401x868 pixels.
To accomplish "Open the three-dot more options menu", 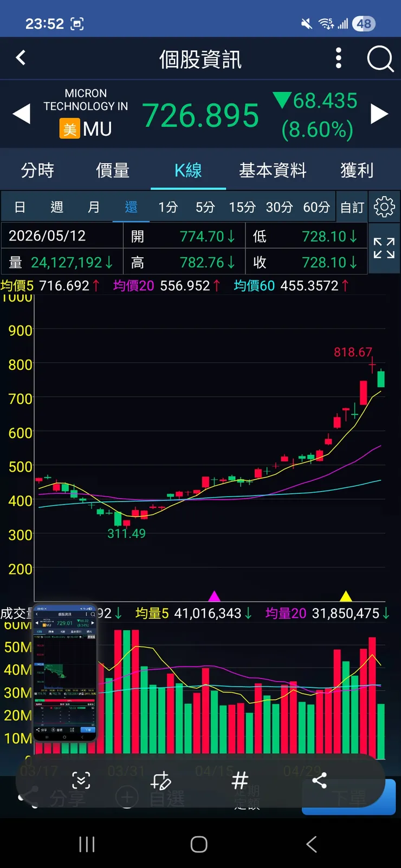I will (339, 58).
